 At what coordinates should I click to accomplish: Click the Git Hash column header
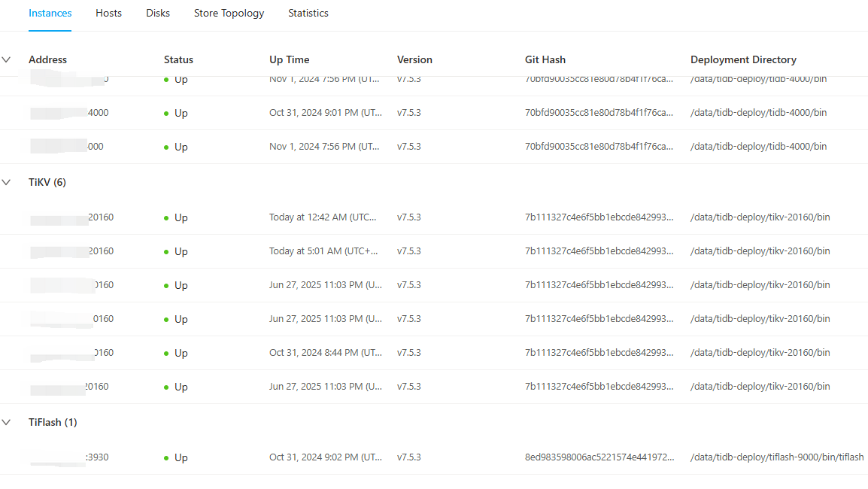(545, 59)
